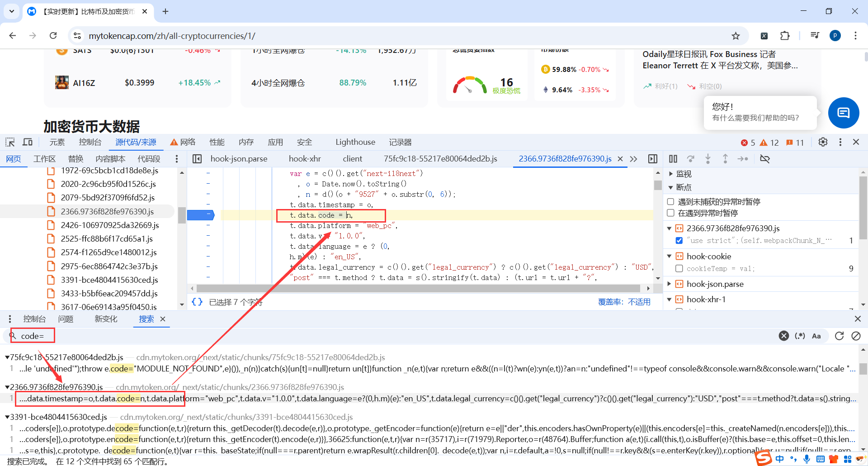Expand the hook-json.parse breakpoint group
This screenshot has width=868, height=466.
click(670, 284)
